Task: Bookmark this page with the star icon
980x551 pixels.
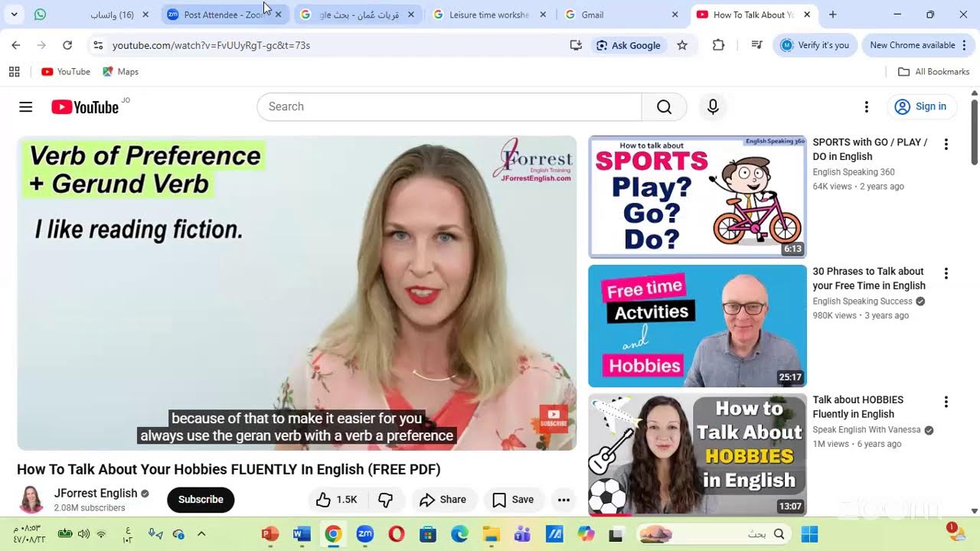Action: (x=682, y=45)
